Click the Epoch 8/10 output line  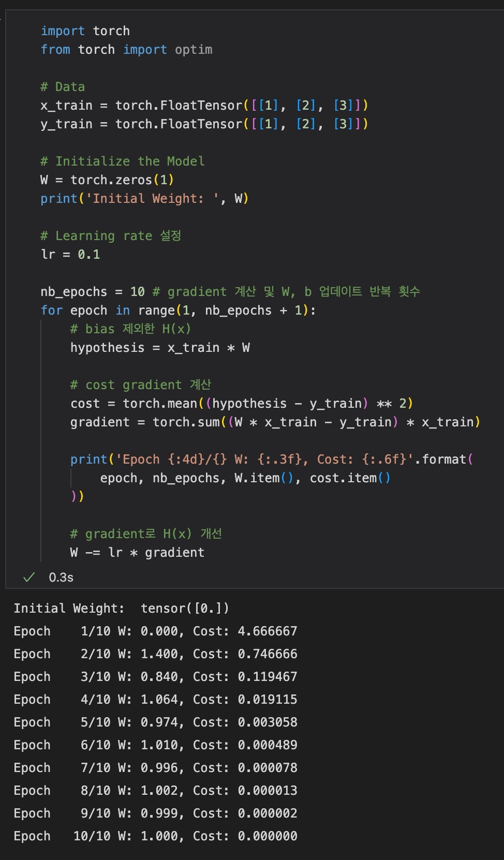(x=155, y=791)
